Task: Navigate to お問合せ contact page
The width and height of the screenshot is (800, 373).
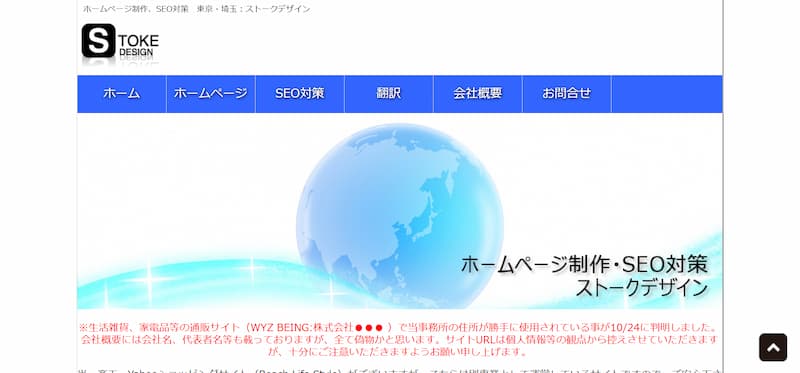Action: pos(566,94)
